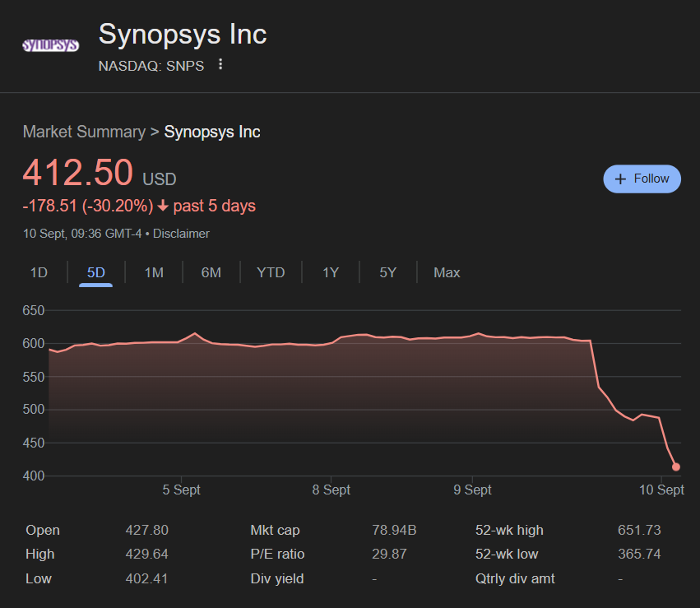This screenshot has width=700, height=608.
Task: Show the 6M chart range
Action: 211,272
